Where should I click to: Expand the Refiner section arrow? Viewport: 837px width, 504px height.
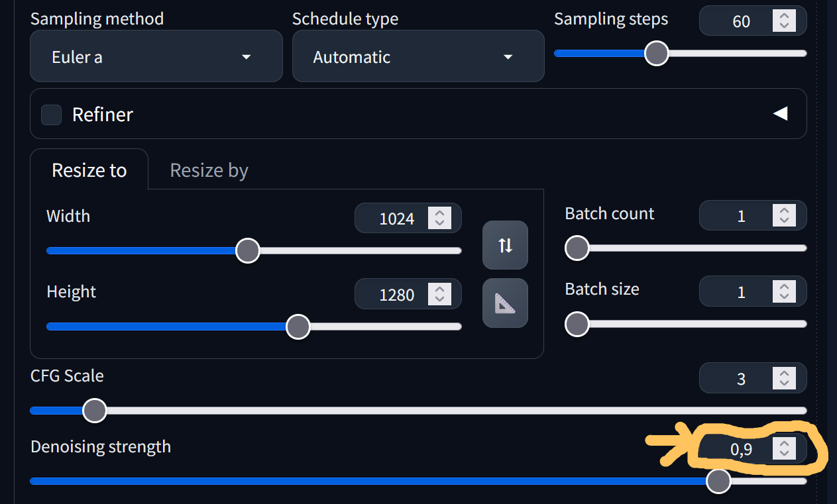pyautogui.click(x=780, y=114)
